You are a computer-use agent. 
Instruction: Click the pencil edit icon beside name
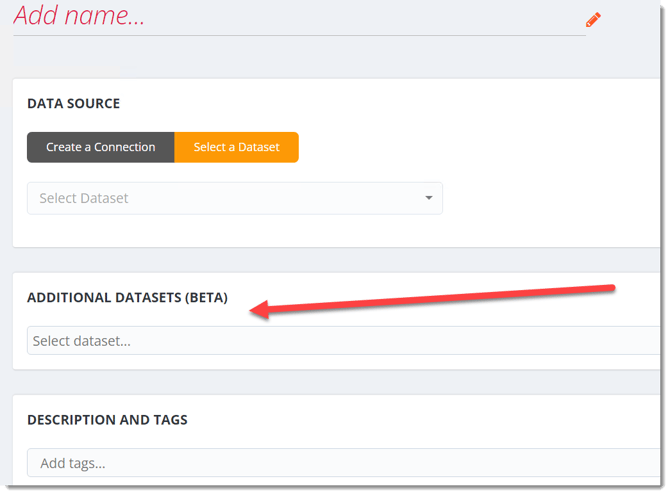coord(593,19)
